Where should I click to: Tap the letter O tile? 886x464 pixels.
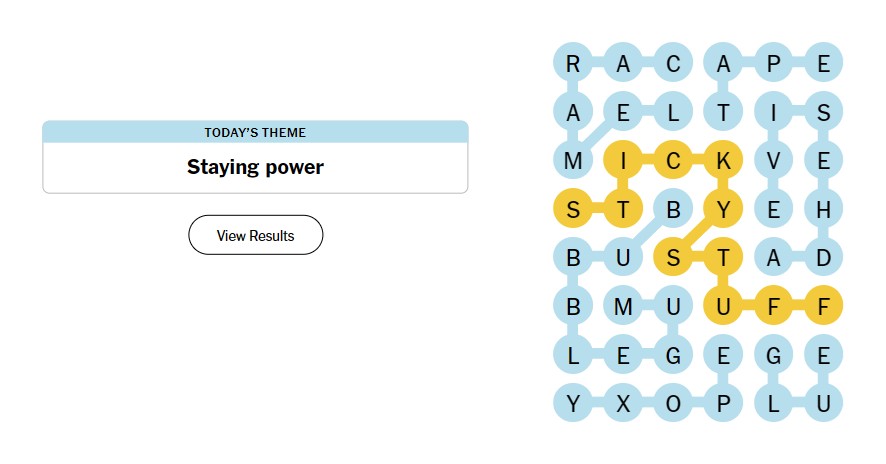coord(672,404)
